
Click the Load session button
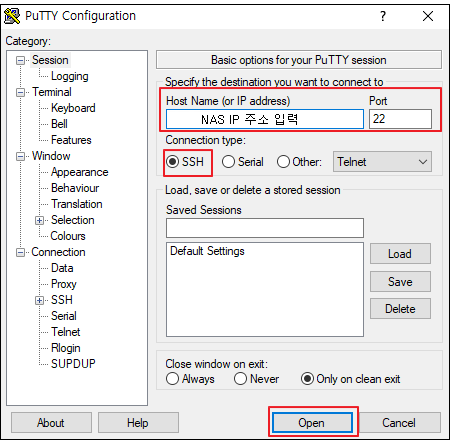[400, 254]
